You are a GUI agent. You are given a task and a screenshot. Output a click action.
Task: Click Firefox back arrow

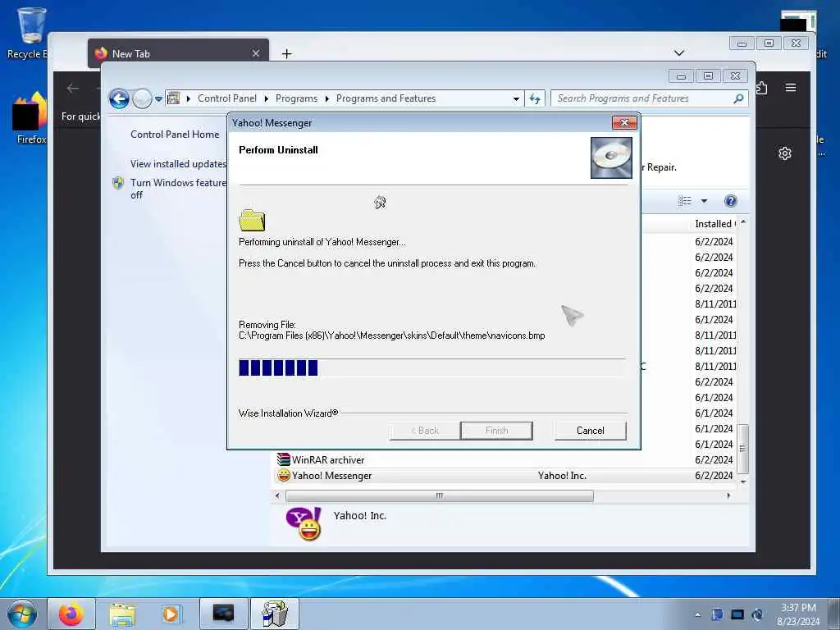point(73,89)
